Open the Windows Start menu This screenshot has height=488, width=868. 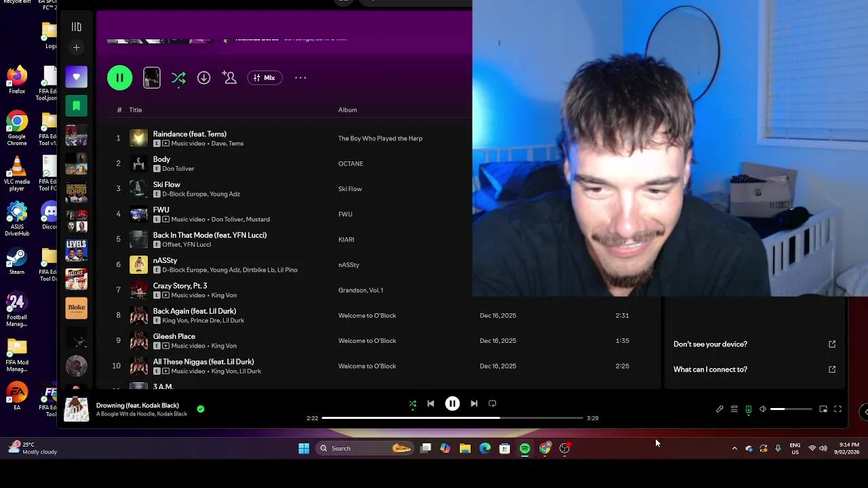pos(304,448)
